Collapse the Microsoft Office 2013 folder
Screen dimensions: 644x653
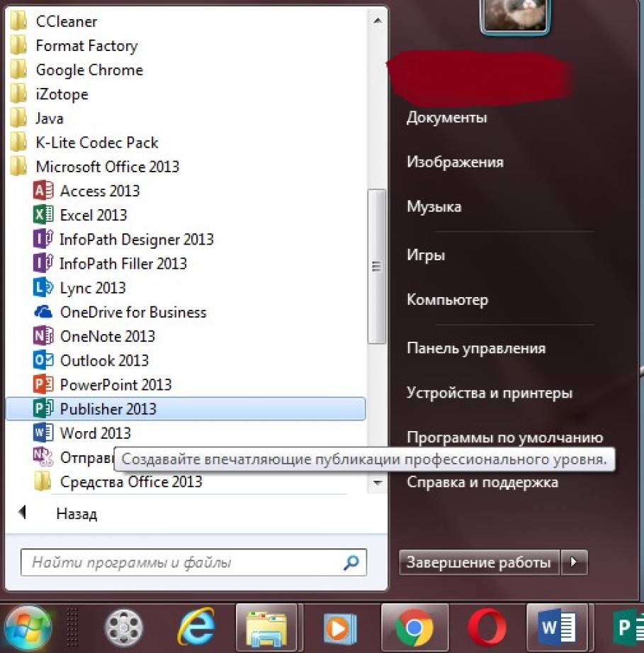(x=107, y=167)
